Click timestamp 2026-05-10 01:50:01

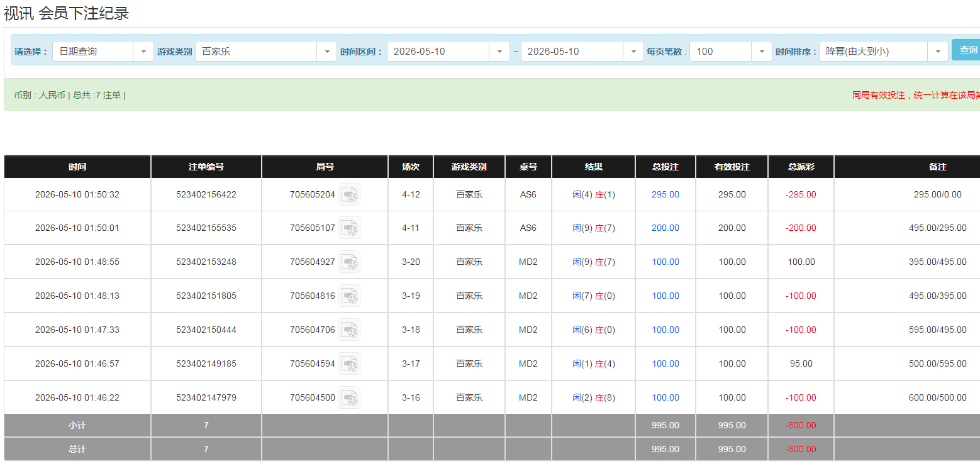point(77,228)
